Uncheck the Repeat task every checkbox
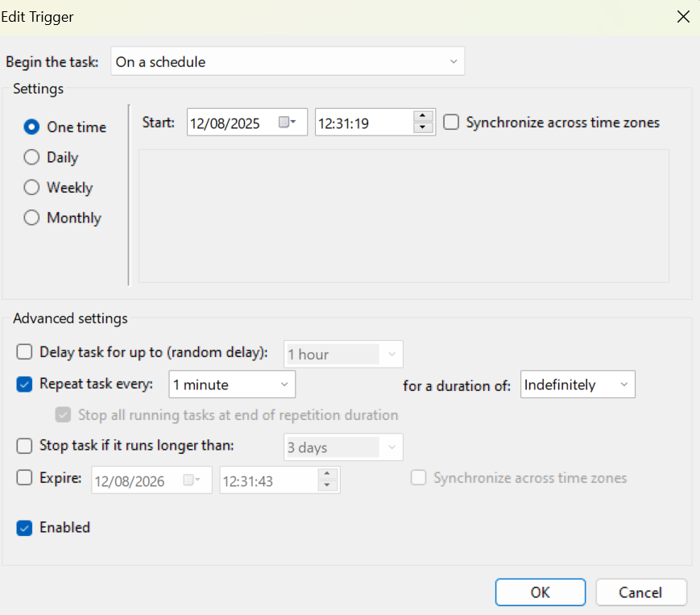 pyautogui.click(x=25, y=384)
